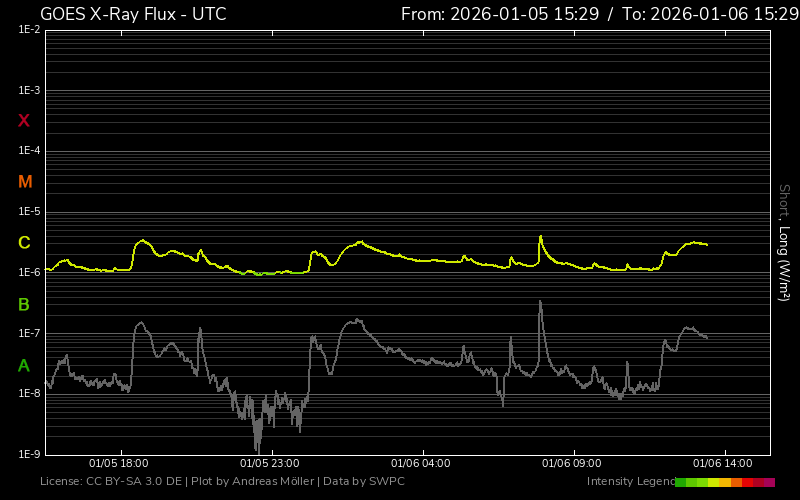The height and width of the screenshot is (500, 800).
Task: Click the 1E-7 y-axis label
Action: (x=29, y=333)
